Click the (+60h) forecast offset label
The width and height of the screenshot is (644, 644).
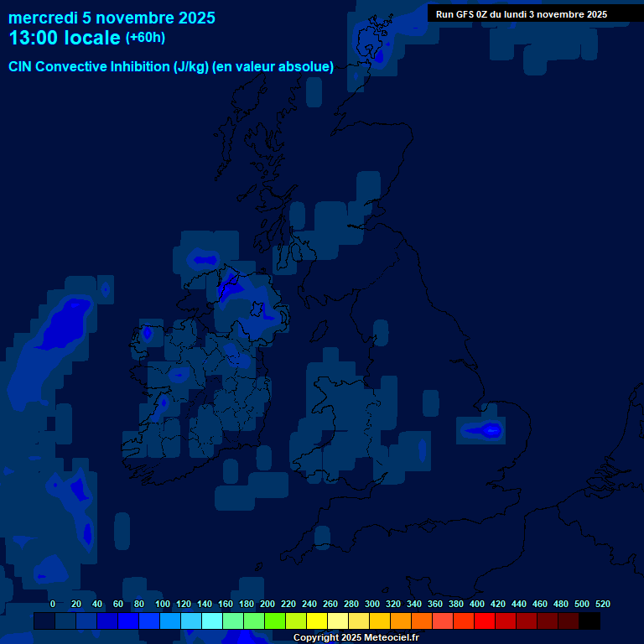pos(146,38)
